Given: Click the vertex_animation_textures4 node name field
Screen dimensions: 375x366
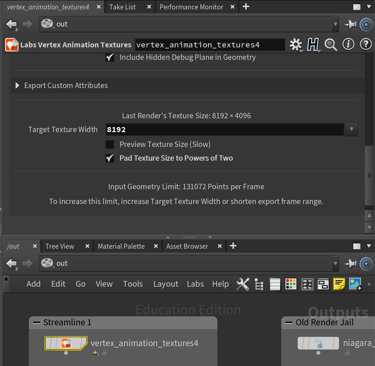Looking at the screenshot, I should [x=210, y=45].
